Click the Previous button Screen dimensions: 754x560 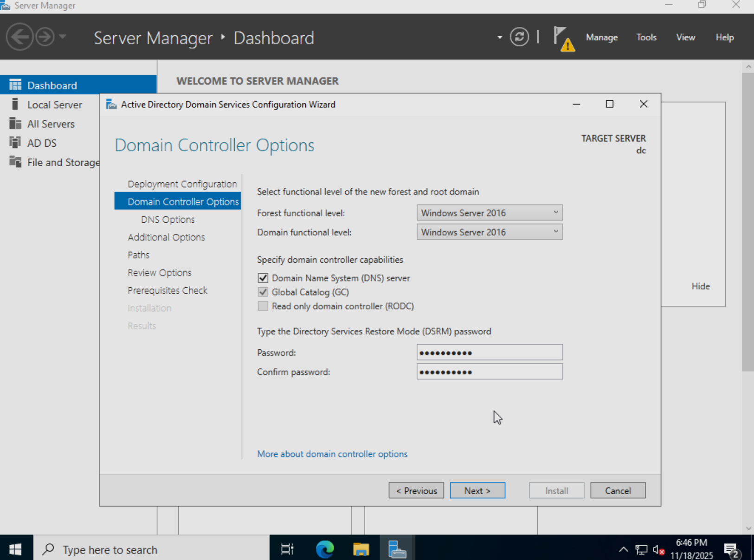(x=416, y=490)
